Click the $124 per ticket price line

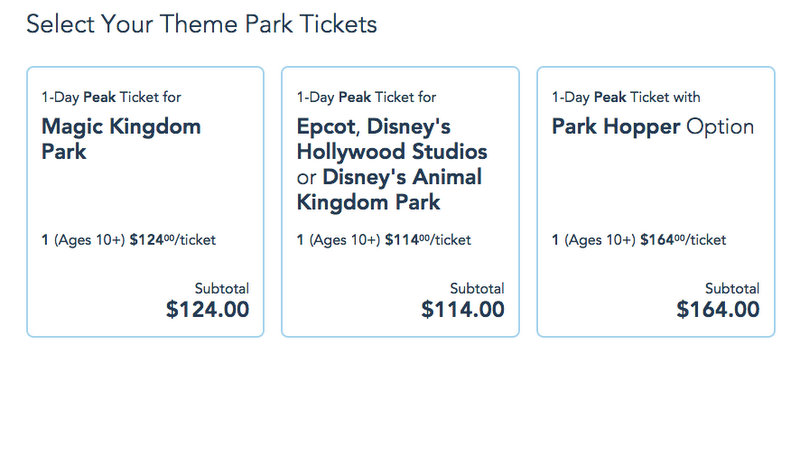pyautogui.click(x=128, y=240)
